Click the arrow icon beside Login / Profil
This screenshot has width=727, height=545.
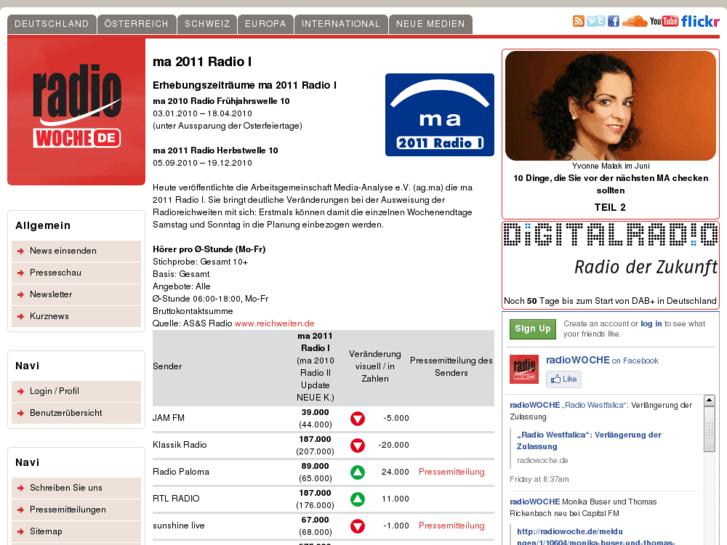coord(20,391)
